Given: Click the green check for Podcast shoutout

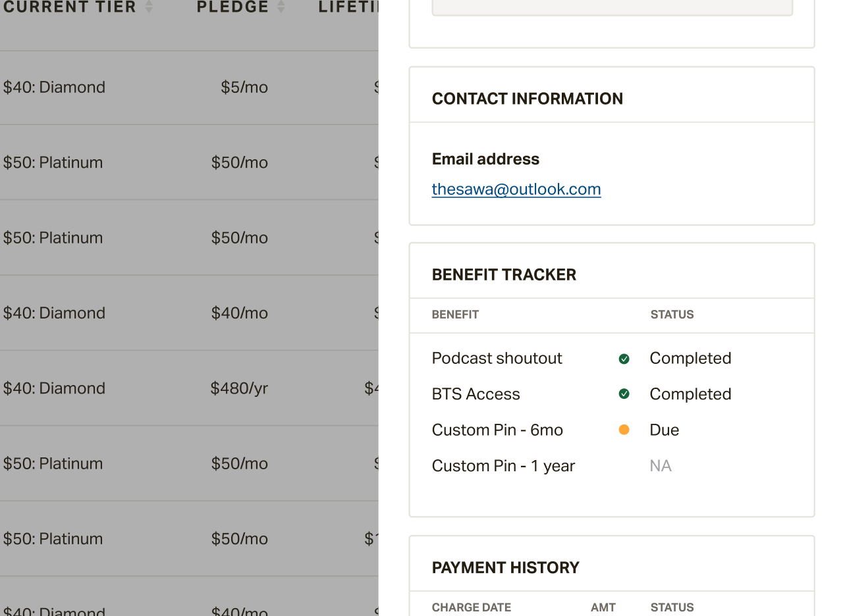Looking at the screenshot, I should pyautogui.click(x=624, y=359).
